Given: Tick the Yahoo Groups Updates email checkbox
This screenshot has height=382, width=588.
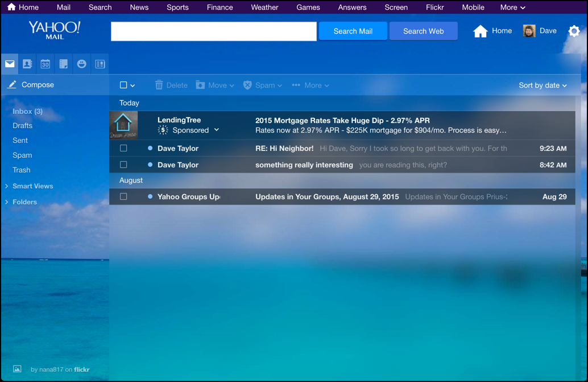Looking at the screenshot, I should (123, 196).
